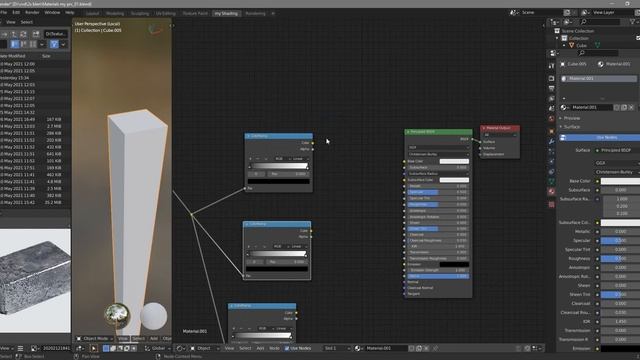
Task: Click the node editor type selector icon
Action: tap(180, 348)
